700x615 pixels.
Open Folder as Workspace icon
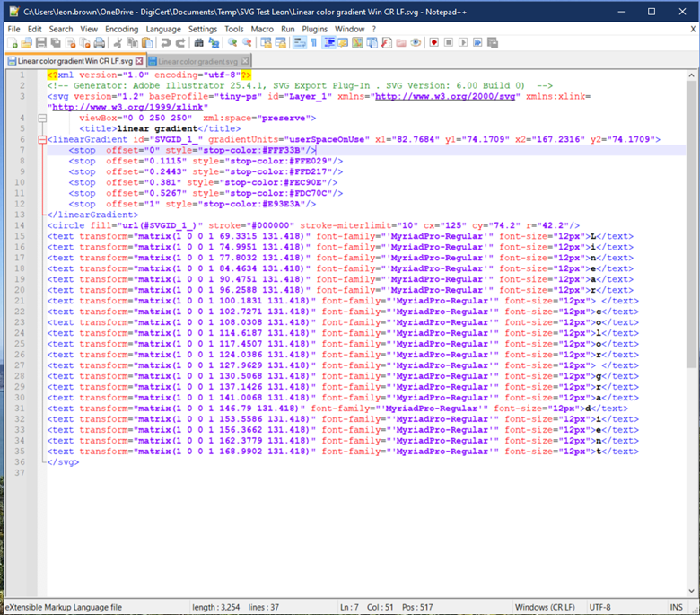[x=401, y=43]
